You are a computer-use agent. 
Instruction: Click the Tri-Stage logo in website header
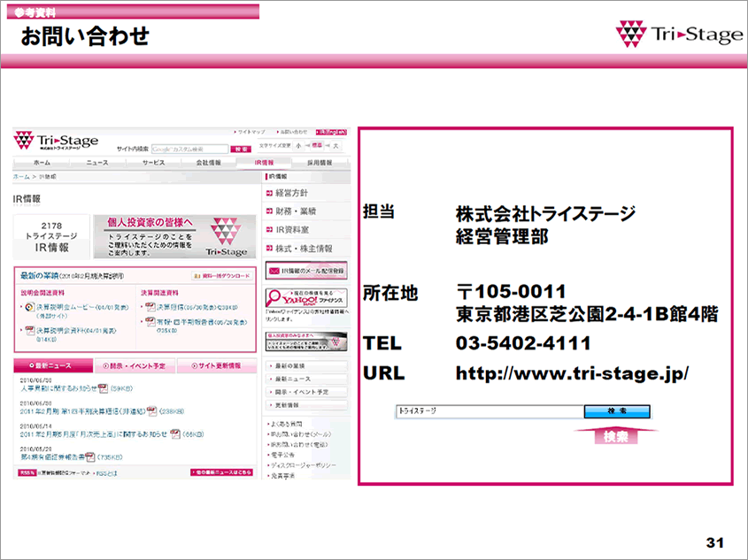56,141
